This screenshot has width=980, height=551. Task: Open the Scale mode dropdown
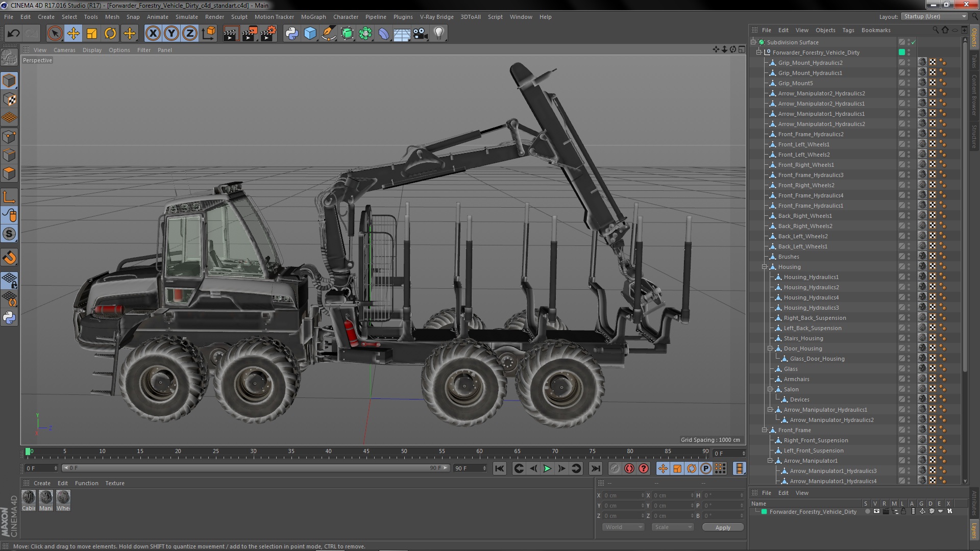[672, 528]
